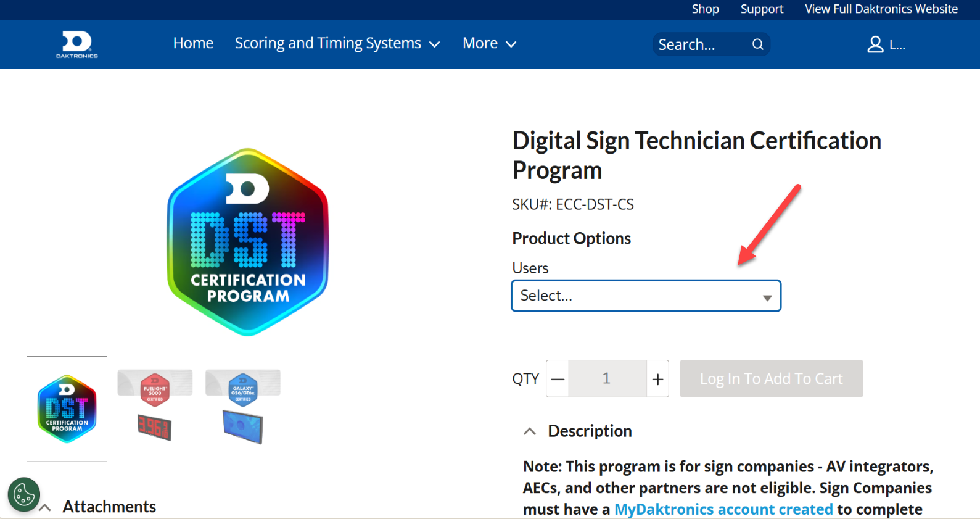Image resolution: width=980 pixels, height=519 pixels.
Task: Click the quantity input field
Action: click(x=607, y=379)
